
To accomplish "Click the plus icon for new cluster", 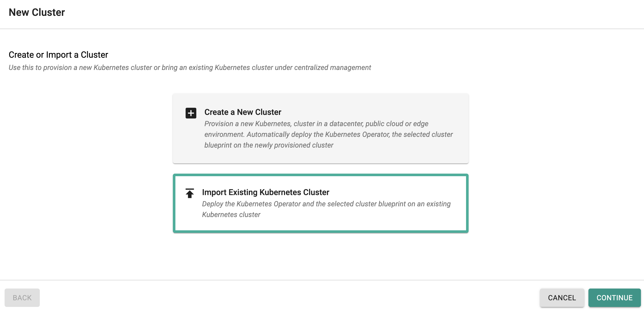I will pyautogui.click(x=191, y=113).
